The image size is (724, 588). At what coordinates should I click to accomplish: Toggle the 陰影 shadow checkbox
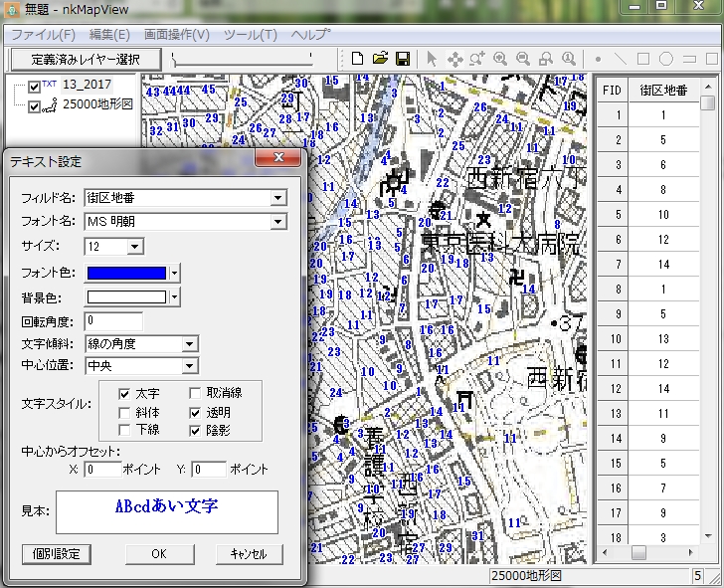pyautogui.click(x=196, y=431)
